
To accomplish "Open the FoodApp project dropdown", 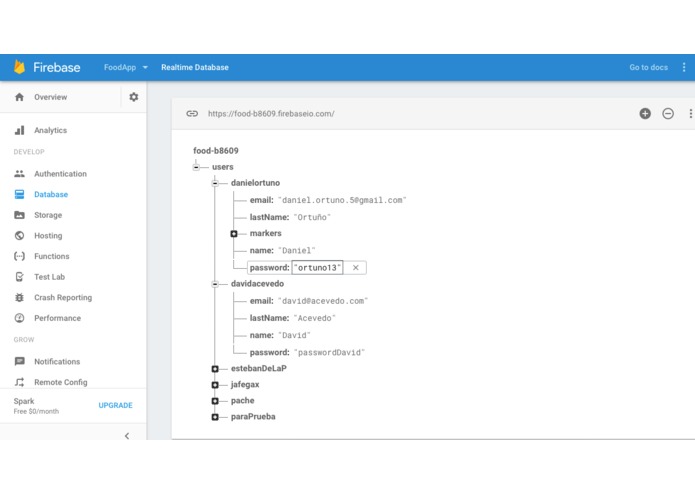I will pos(125,67).
